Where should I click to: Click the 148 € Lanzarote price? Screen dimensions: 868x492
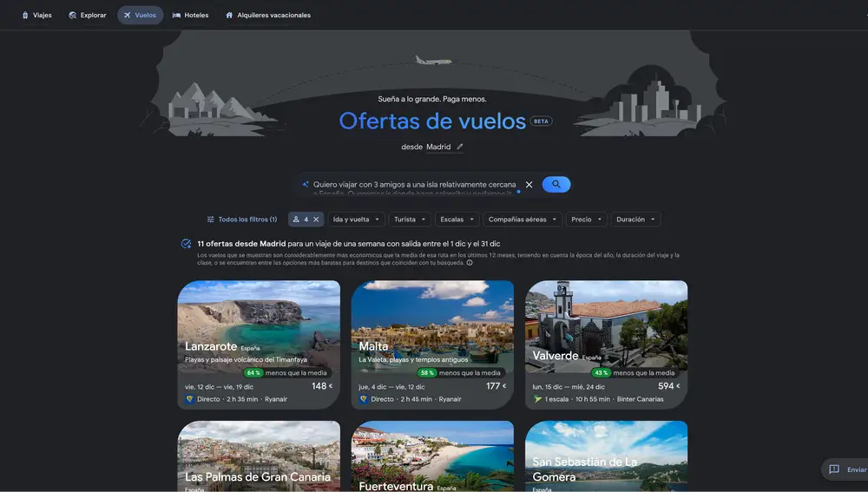[322, 386]
